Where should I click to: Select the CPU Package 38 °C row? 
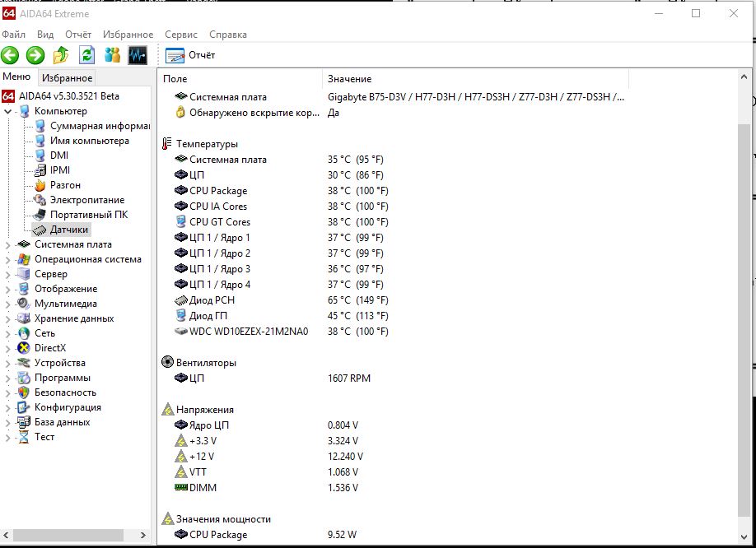point(282,191)
